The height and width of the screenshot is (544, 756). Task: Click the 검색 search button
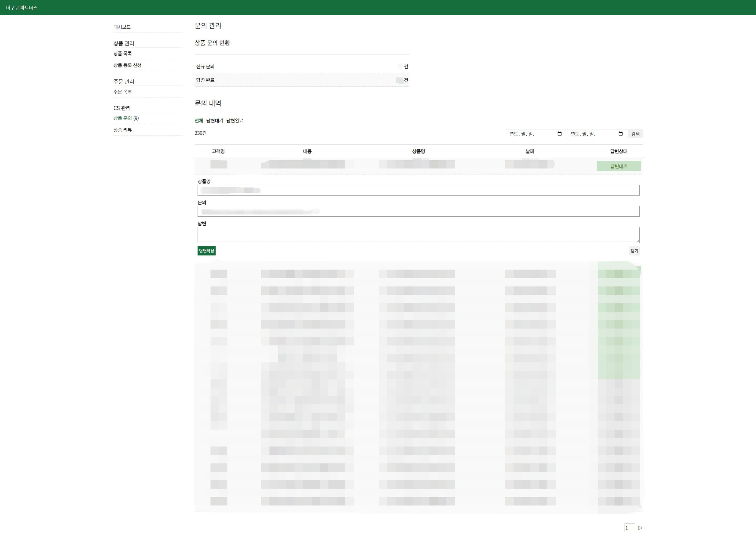(635, 134)
